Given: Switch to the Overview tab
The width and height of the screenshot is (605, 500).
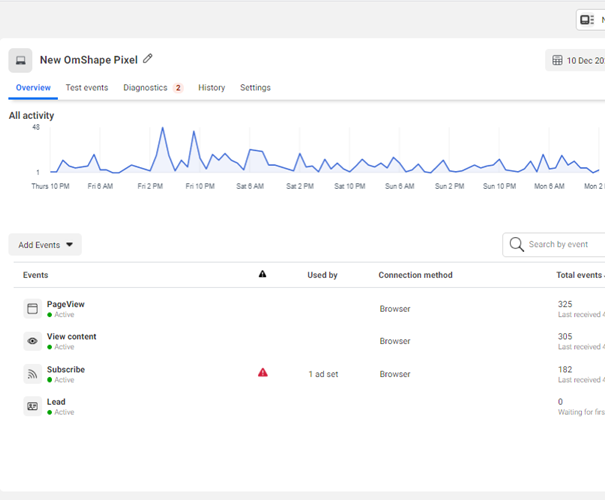Looking at the screenshot, I should coord(33,88).
